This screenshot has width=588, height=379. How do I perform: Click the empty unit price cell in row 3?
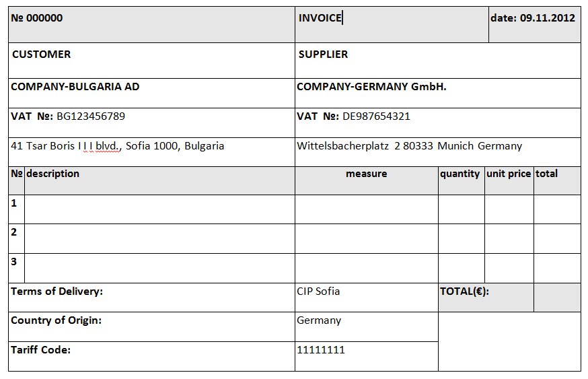(509, 268)
